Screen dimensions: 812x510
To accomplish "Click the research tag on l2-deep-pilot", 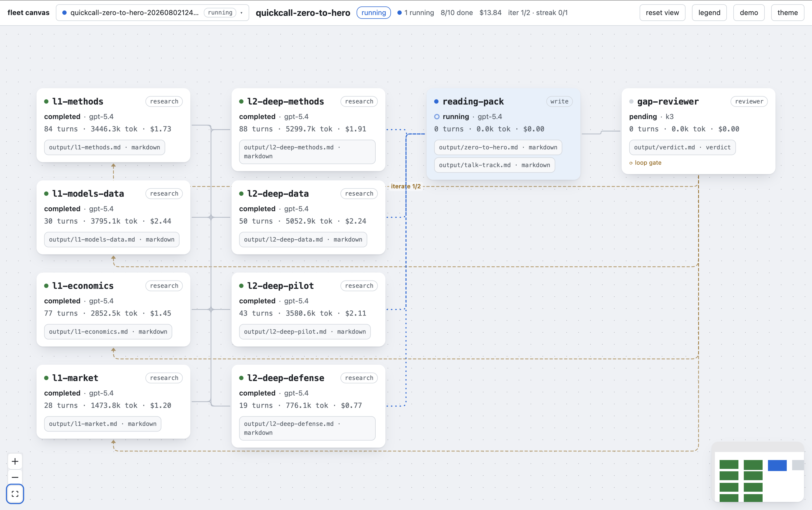I will [x=359, y=286].
